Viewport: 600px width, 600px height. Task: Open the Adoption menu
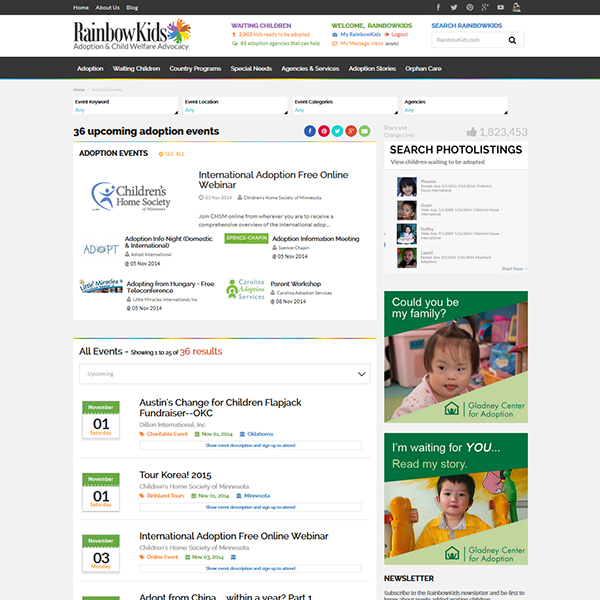[x=90, y=68]
